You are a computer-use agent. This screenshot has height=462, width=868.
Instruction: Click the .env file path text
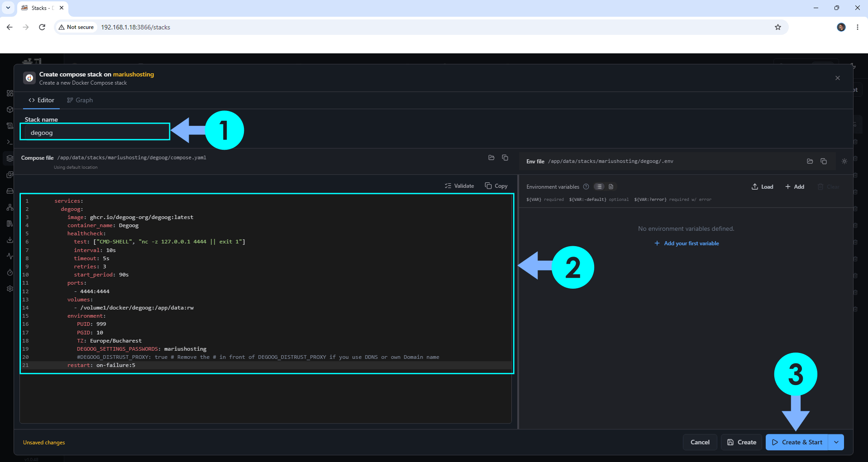coord(611,162)
